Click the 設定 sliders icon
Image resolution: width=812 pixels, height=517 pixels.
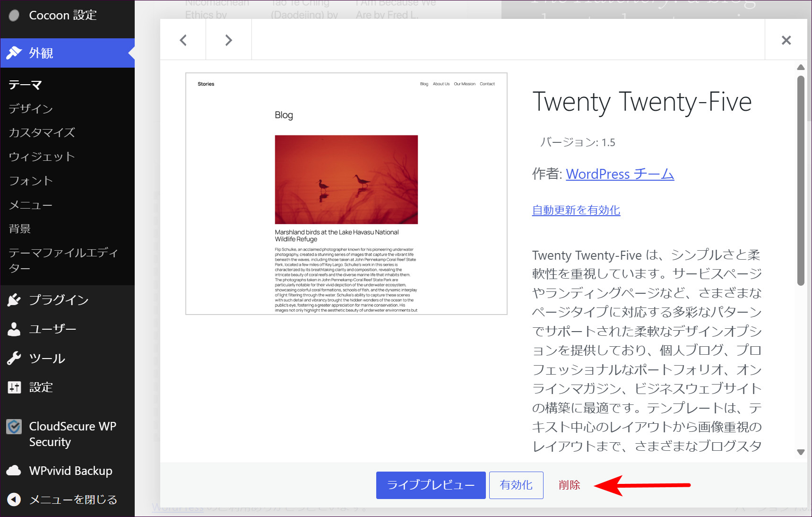[14, 387]
